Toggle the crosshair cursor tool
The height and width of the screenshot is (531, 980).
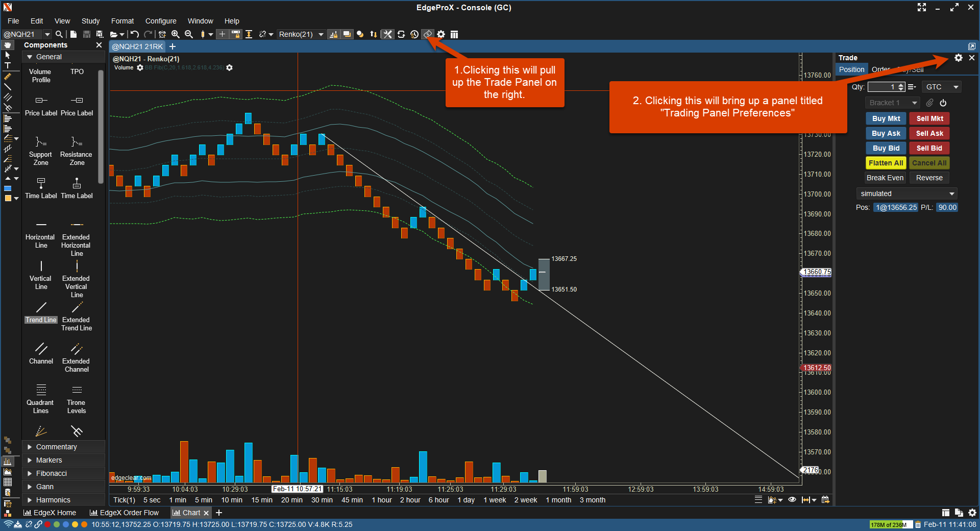pyautogui.click(x=222, y=34)
